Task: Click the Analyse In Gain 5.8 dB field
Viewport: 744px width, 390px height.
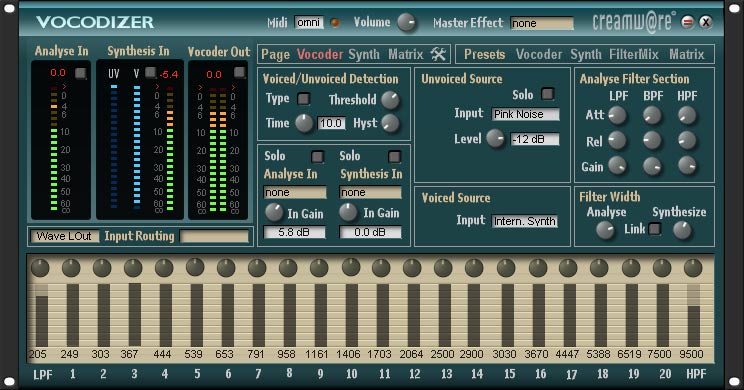Action: pyautogui.click(x=294, y=232)
